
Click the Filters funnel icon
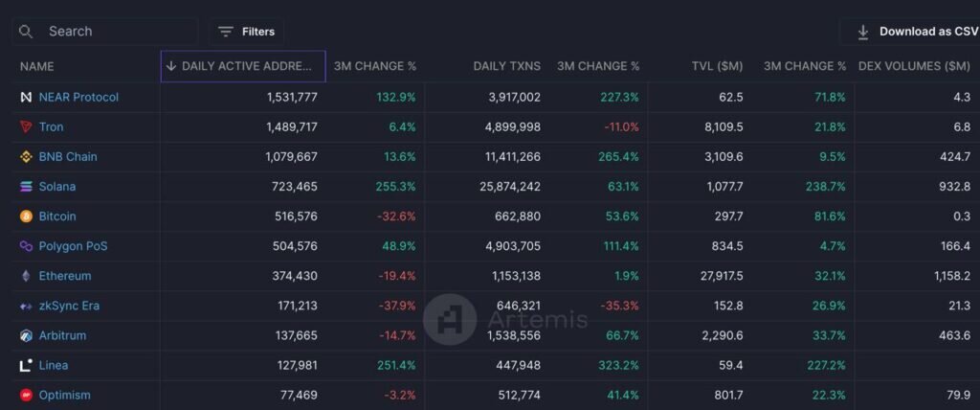coord(226,32)
